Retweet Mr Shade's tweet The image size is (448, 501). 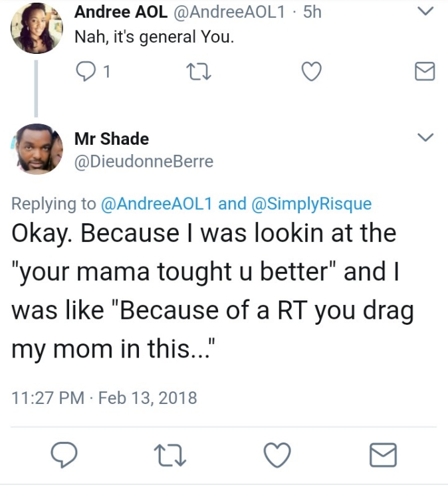171,455
